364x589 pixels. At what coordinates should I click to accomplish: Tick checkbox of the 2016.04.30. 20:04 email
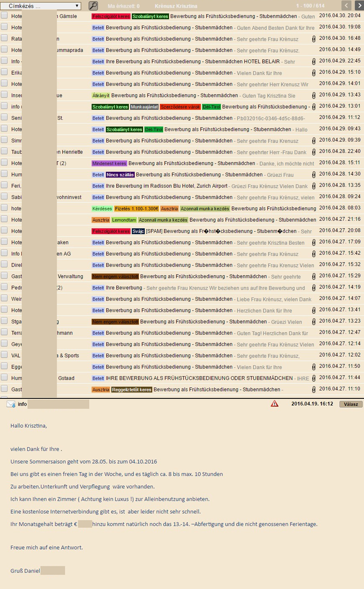(4, 15)
